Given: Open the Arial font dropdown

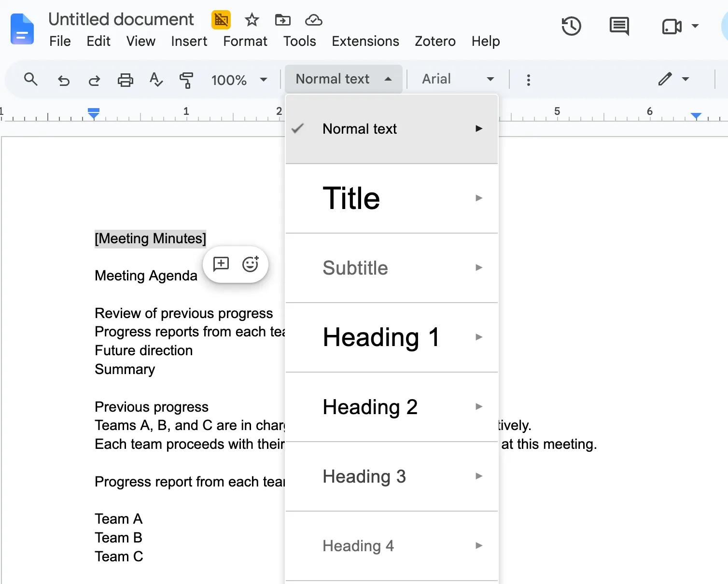Looking at the screenshot, I should click(x=458, y=79).
